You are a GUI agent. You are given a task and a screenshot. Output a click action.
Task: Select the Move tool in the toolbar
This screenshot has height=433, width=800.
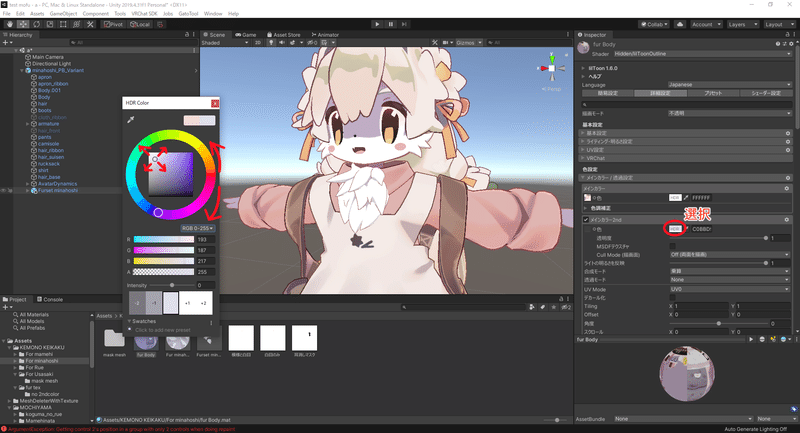pos(23,24)
